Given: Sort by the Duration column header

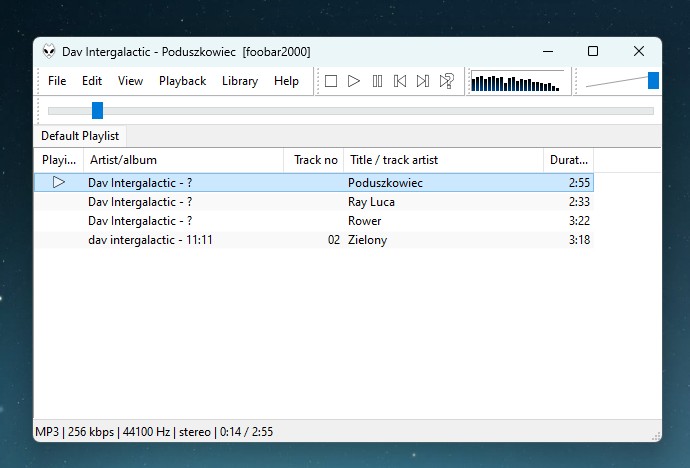Looking at the screenshot, I should [569, 160].
